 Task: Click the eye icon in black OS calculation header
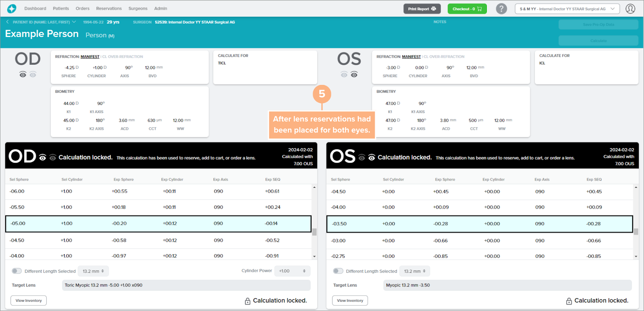click(371, 158)
